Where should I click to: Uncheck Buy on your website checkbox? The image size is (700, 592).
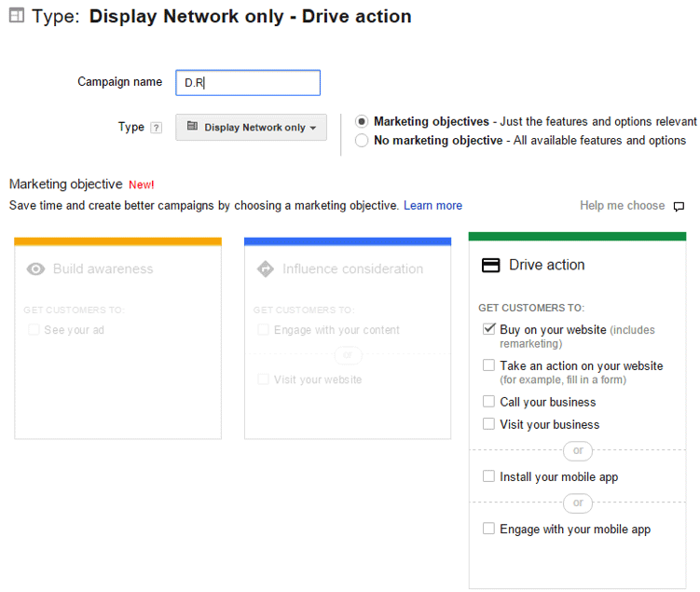[488, 329]
